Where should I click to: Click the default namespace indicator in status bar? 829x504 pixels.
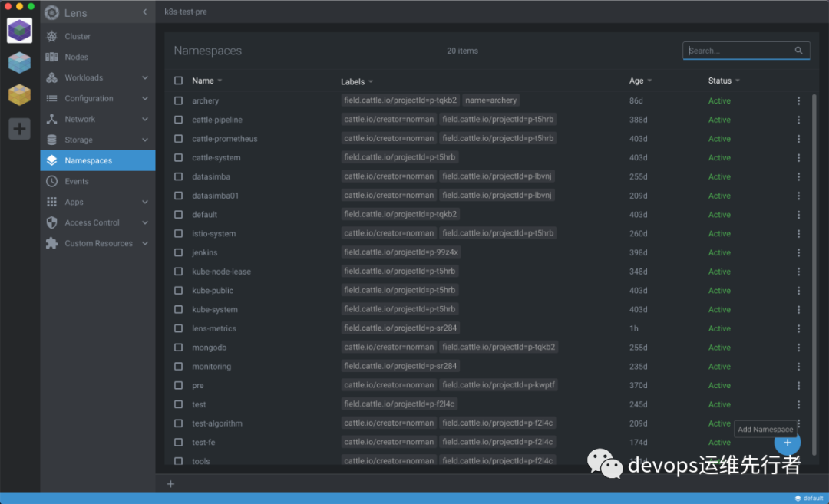pyautogui.click(x=809, y=498)
